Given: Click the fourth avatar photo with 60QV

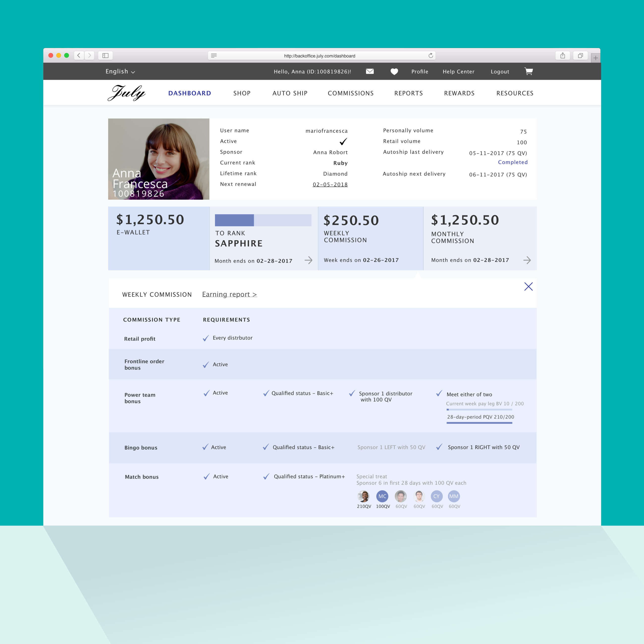Looking at the screenshot, I should coord(419,496).
